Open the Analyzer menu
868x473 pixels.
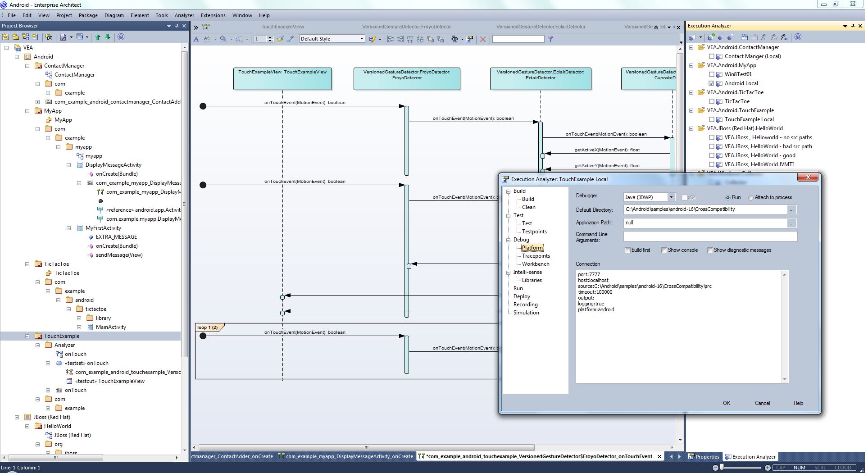184,15
